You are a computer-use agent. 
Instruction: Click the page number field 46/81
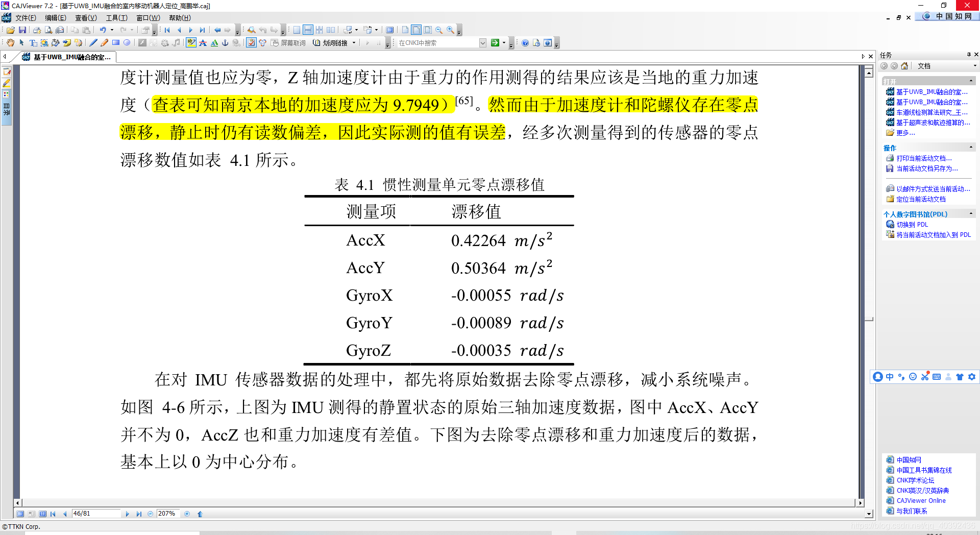point(96,514)
